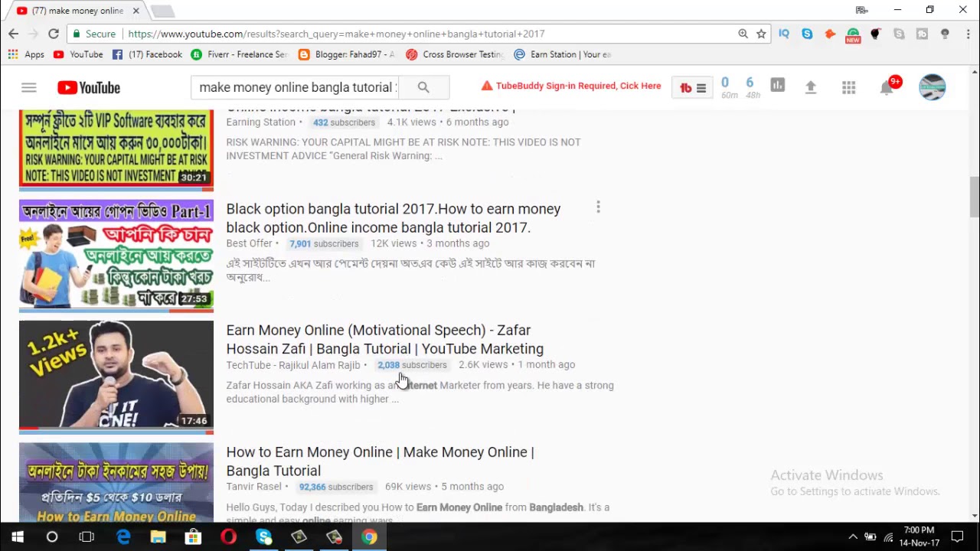The height and width of the screenshot is (551, 980).
Task: Click the YouTube upload arrow icon
Action: 811,87
